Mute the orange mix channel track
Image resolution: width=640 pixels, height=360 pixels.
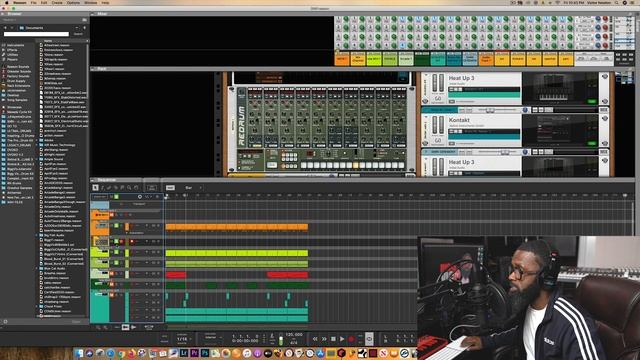coord(111,215)
